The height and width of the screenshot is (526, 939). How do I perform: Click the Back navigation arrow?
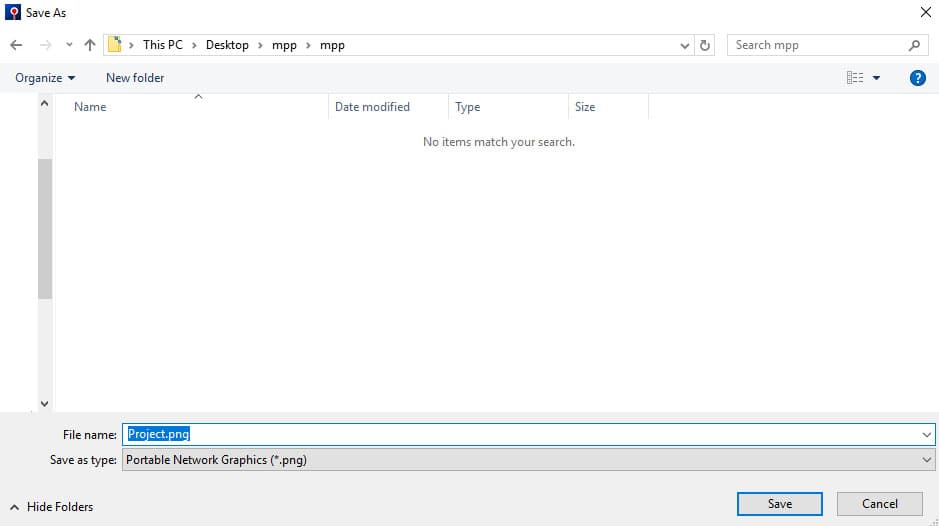(x=16, y=45)
